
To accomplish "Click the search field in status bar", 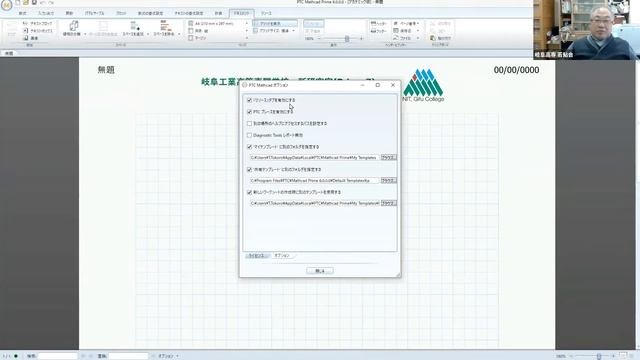I will [x=58, y=356].
